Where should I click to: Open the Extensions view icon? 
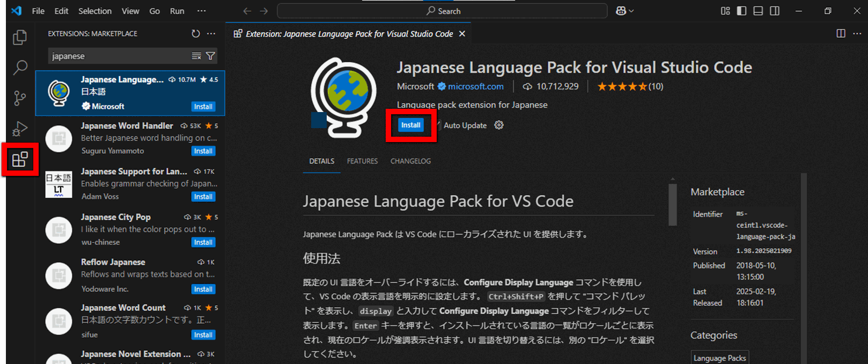click(20, 159)
